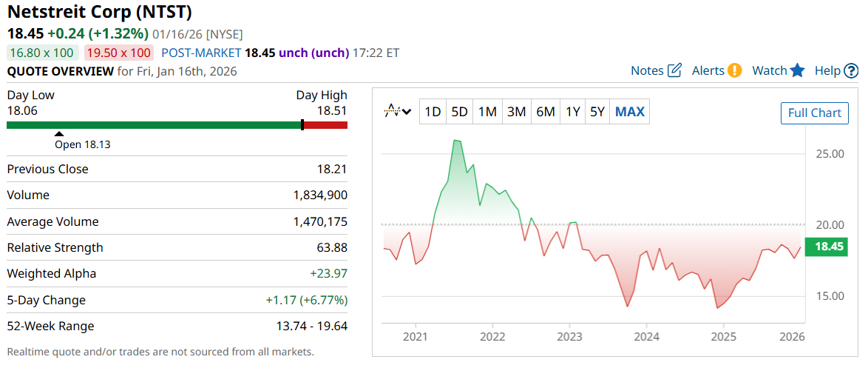868x365 pixels.
Task: Show the 6M chart period
Action: [x=545, y=112]
